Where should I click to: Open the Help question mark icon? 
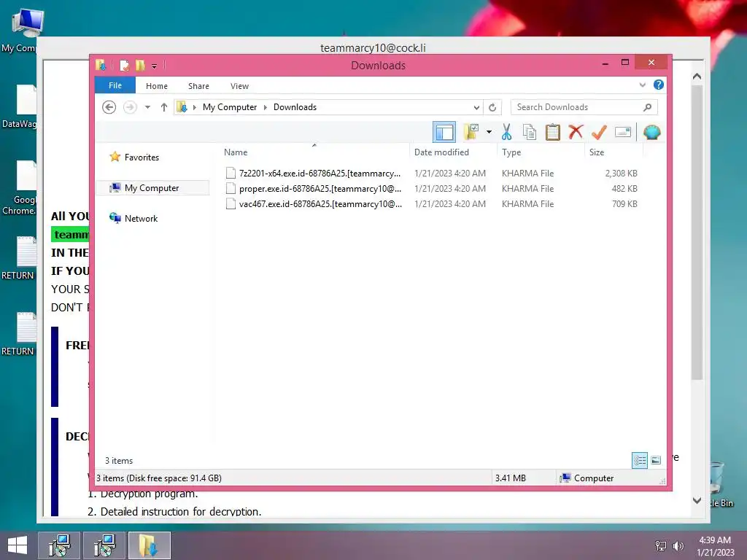659,85
